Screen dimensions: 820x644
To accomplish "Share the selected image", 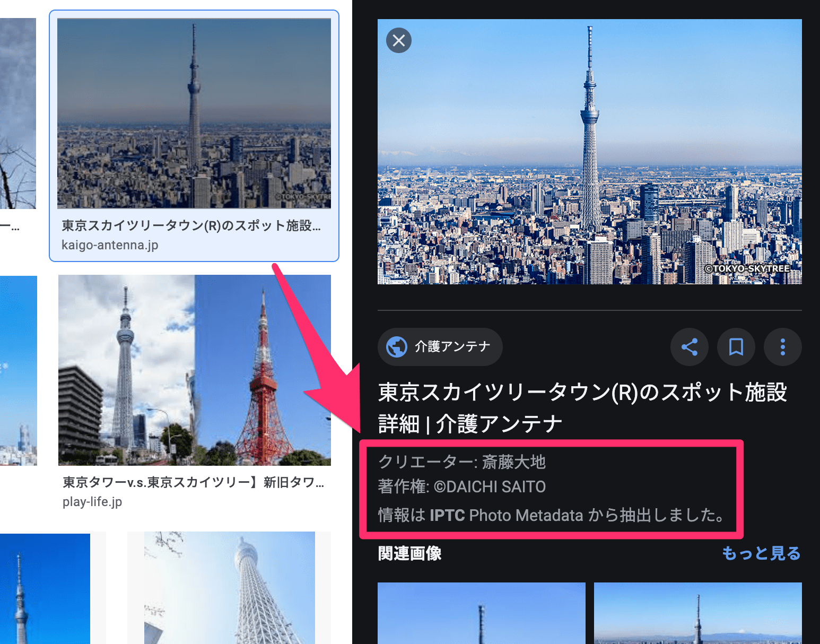I will coord(690,347).
